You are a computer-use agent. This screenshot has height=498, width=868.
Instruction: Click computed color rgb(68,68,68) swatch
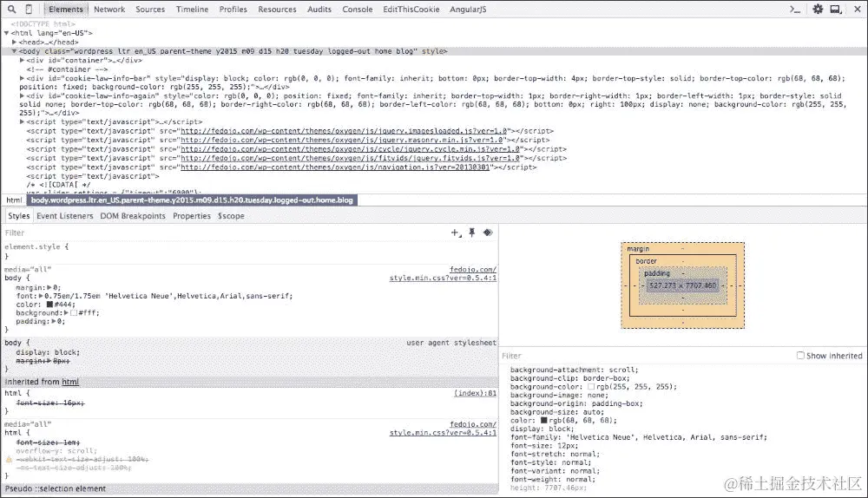pos(544,421)
